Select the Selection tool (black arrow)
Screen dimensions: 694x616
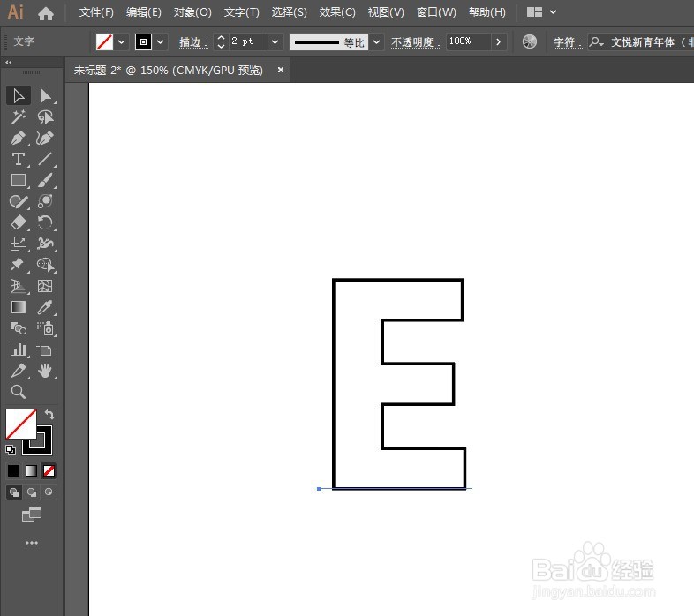tap(19, 95)
